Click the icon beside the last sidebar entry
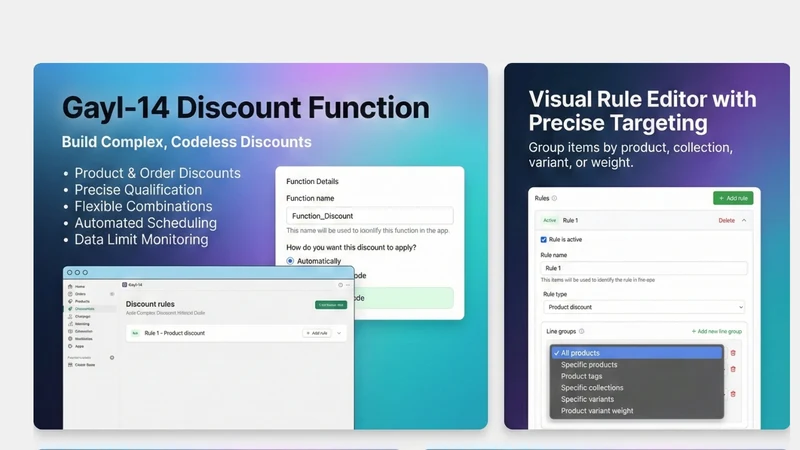Viewport: 800px width, 450px height. pos(70,365)
